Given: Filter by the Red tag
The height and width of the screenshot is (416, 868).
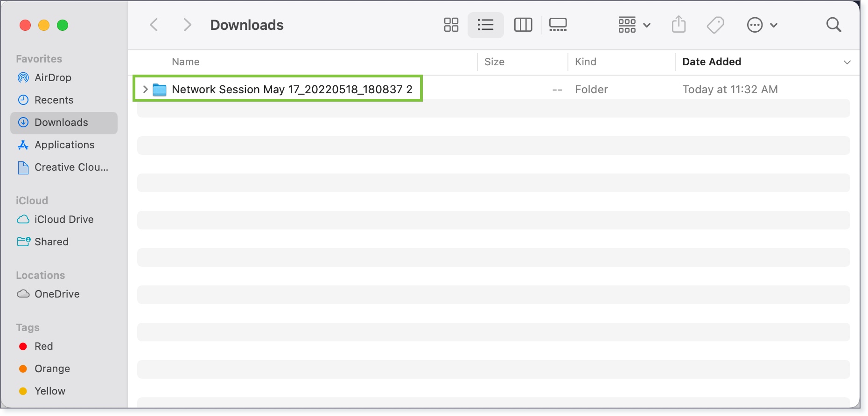Looking at the screenshot, I should (x=43, y=346).
